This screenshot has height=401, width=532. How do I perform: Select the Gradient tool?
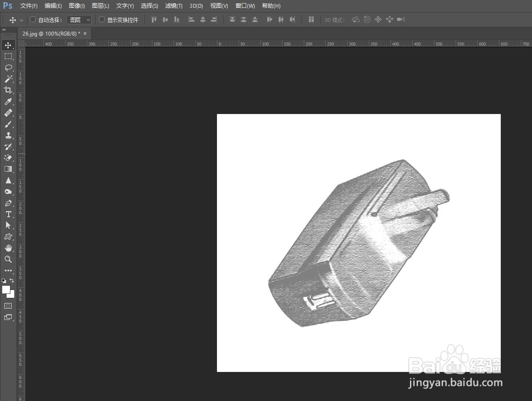(8, 169)
